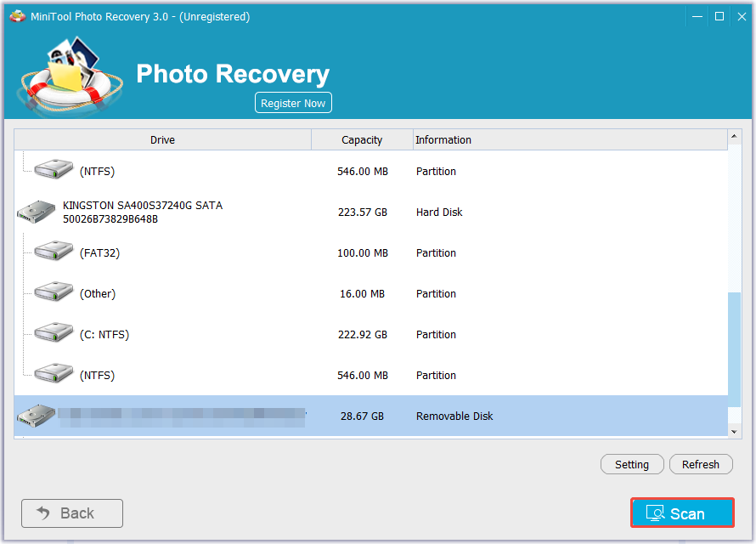
Task: Click the Register Now button
Action: pyautogui.click(x=293, y=103)
